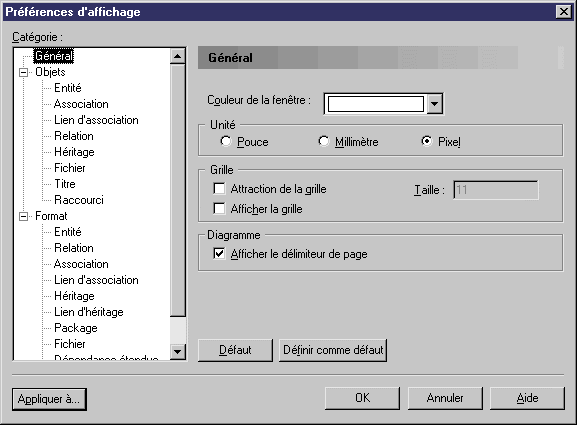Click the white window color swatch
This screenshot has width=577, height=425.
376,104
